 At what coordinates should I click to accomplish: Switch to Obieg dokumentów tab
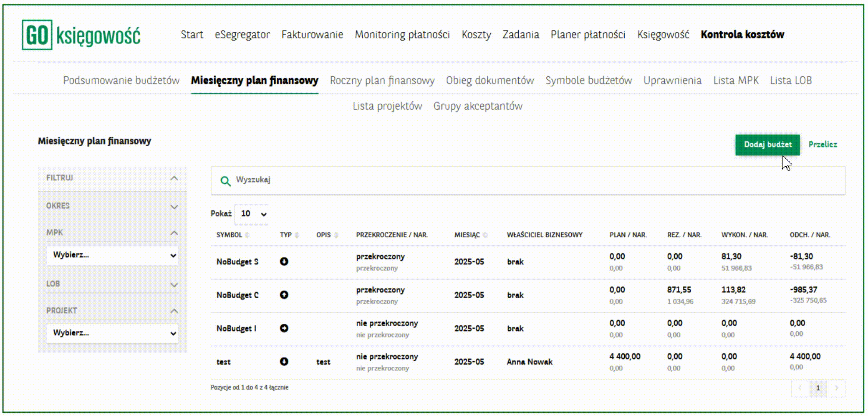[490, 81]
